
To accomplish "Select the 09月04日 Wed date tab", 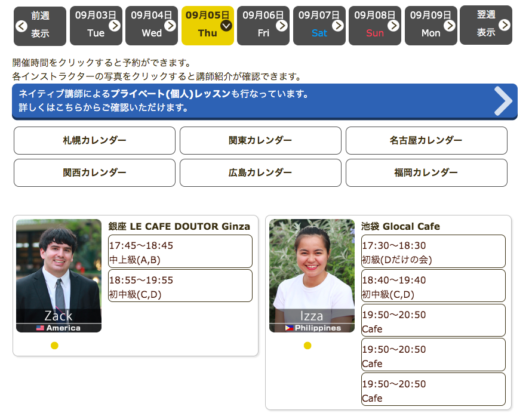I will pyautogui.click(x=151, y=26).
